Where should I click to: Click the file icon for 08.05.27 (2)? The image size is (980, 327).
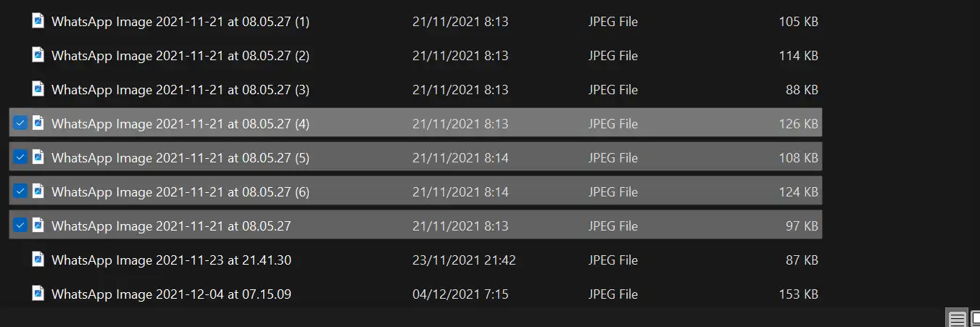pyautogui.click(x=38, y=55)
